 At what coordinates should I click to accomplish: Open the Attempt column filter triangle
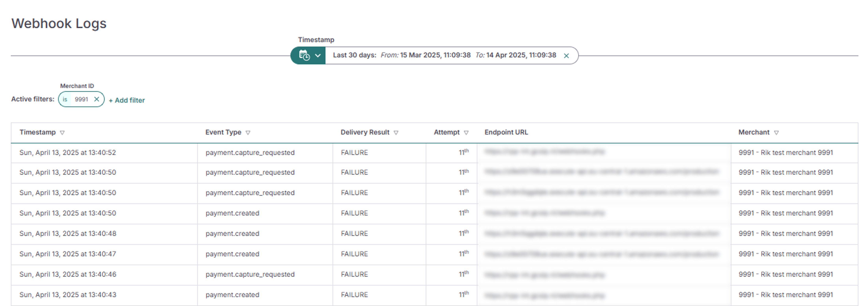(467, 133)
